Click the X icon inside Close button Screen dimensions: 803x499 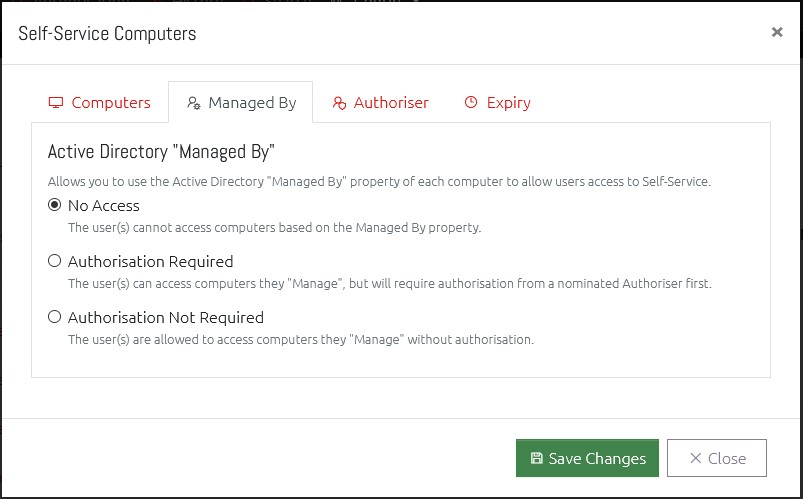tap(695, 458)
